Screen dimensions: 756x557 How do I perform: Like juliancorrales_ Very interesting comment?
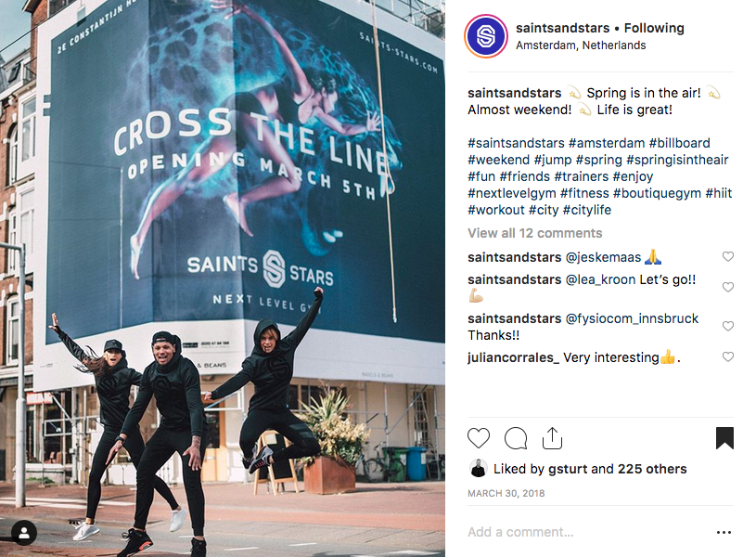(x=727, y=356)
